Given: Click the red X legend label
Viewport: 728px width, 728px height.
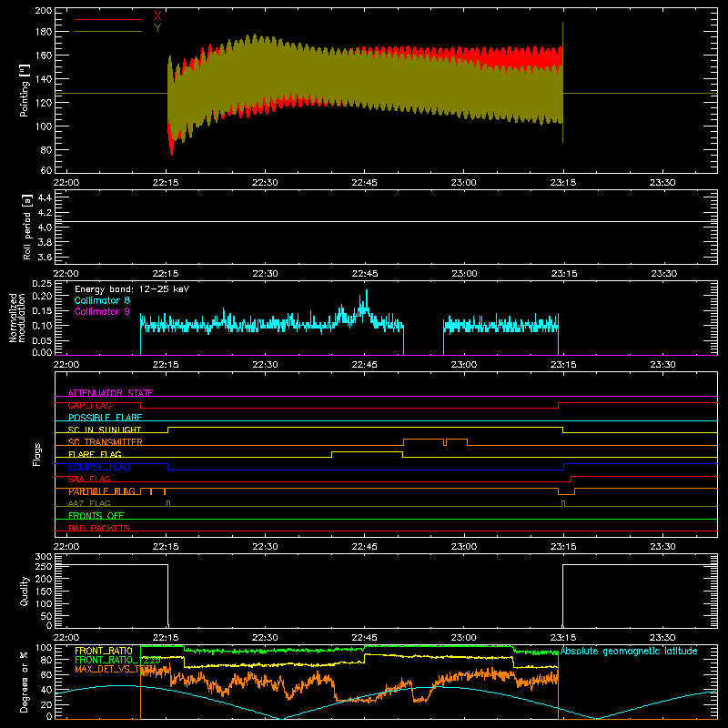Looking at the screenshot, I should tap(157, 16).
